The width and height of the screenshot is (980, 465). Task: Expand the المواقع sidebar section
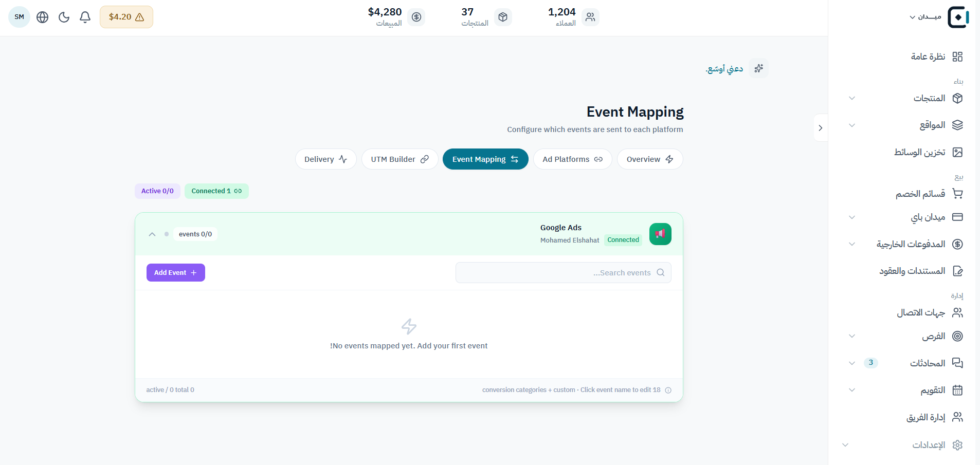point(852,125)
